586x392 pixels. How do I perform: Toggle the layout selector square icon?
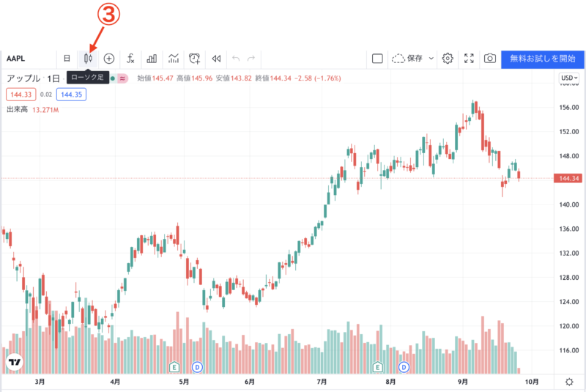pyautogui.click(x=377, y=59)
